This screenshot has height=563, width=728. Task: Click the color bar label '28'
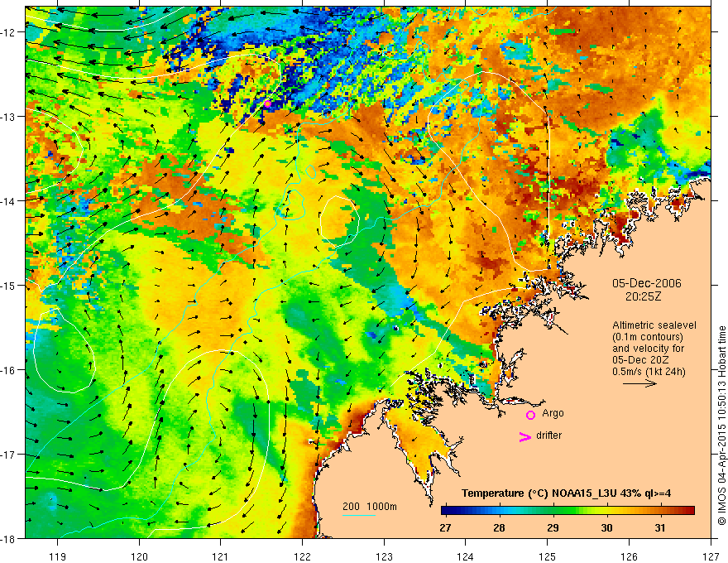(499, 527)
